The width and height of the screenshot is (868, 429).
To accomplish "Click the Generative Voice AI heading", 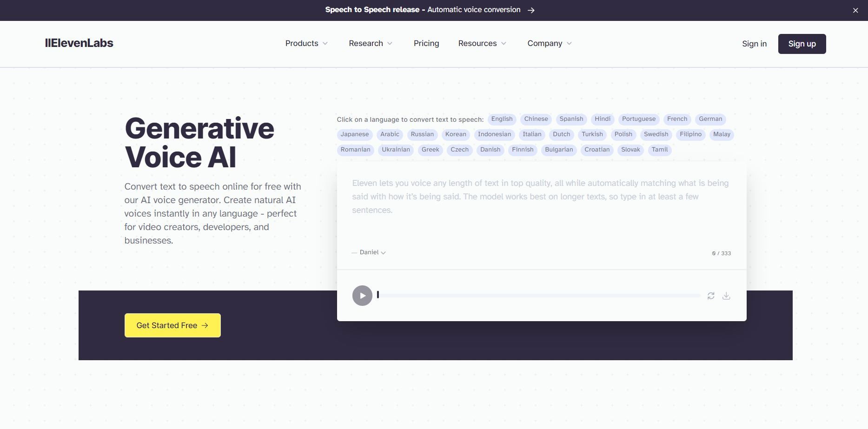I will [199, 142].
